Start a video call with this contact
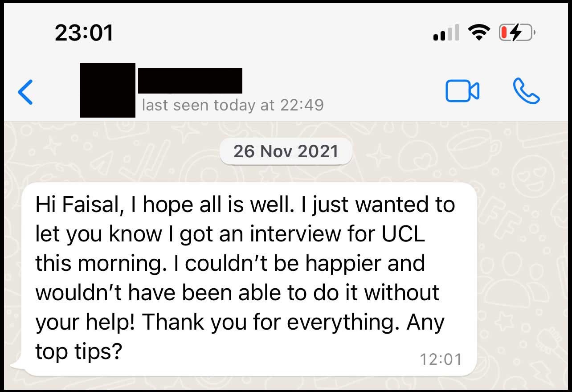Screen dimensions: 572x392 (462, 91)
